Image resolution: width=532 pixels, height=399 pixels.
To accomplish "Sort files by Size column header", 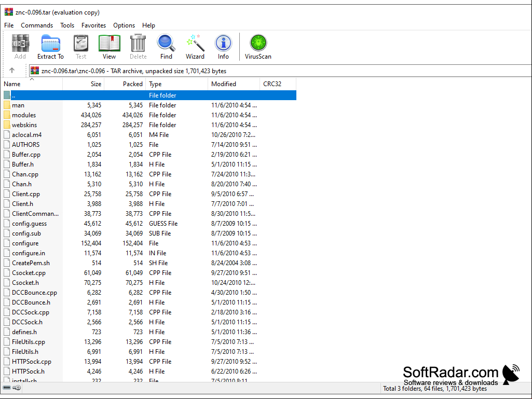I will point(83,84).
